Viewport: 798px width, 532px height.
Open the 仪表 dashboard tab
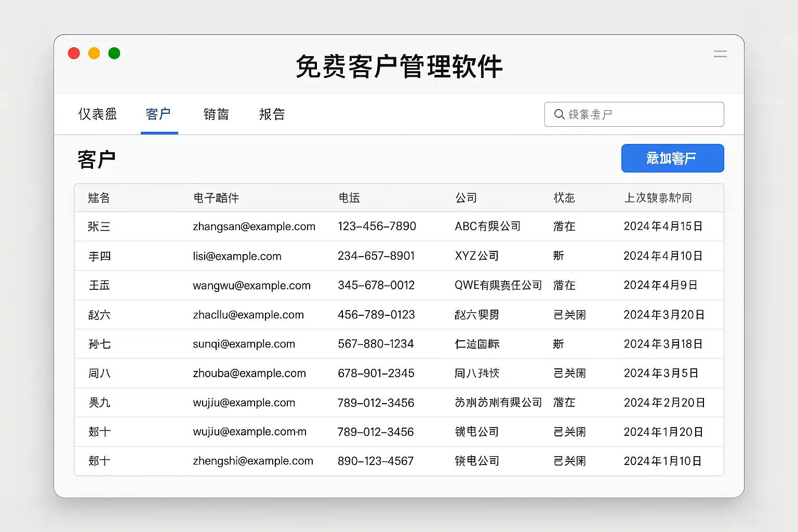(x=97, y=114)
